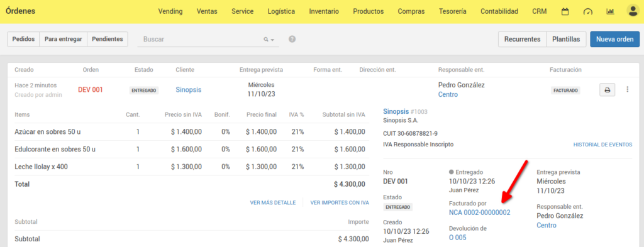This screenshot has height=247, width=644.
Task: Open the three-dot order options menu
Action: (627, 89)
